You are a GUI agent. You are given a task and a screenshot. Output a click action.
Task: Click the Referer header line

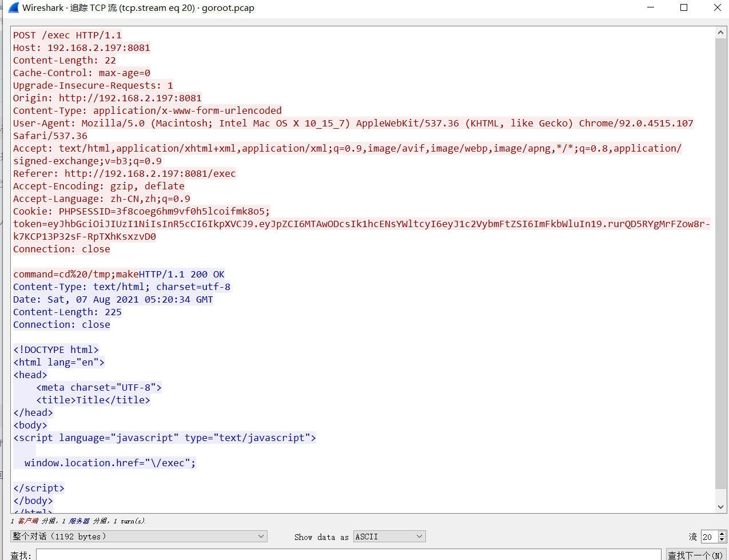pyautogui.click(x=125, y=173)
